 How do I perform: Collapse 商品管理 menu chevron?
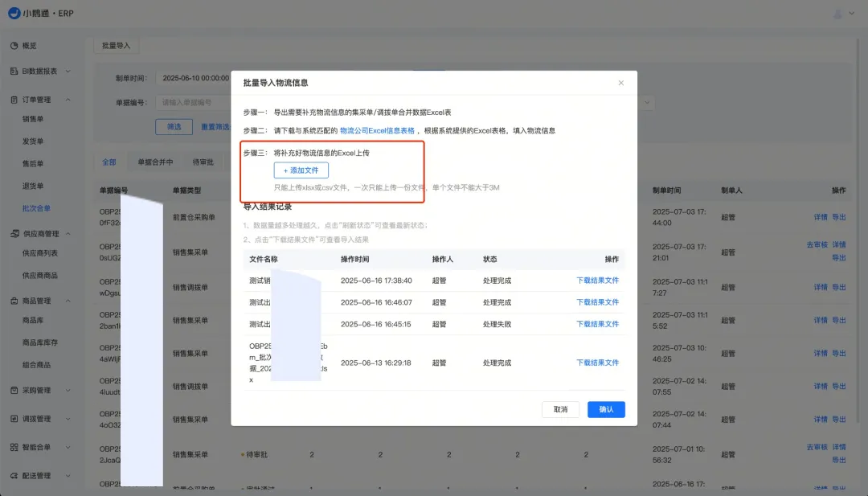click(68, 301)
